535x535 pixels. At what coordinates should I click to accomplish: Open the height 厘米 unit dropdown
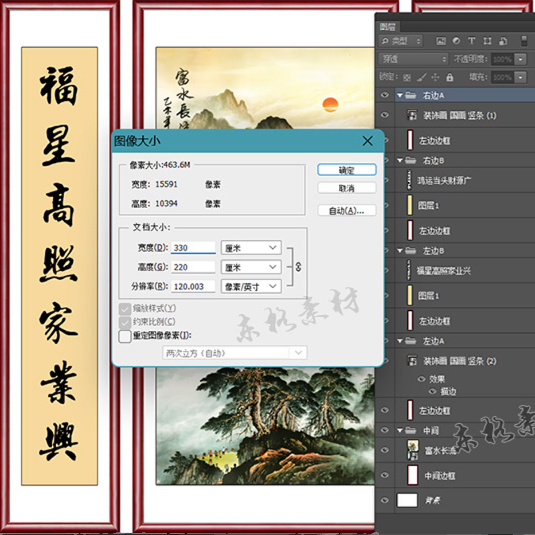(x=251, y=267)
